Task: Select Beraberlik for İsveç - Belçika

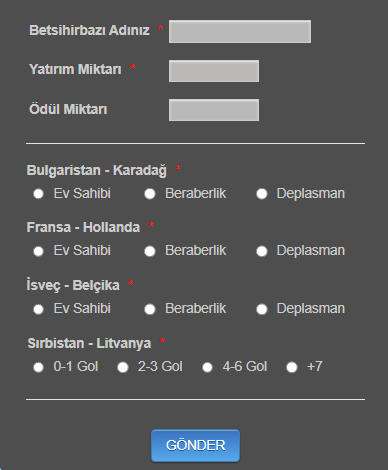Action: coord(150,309)
